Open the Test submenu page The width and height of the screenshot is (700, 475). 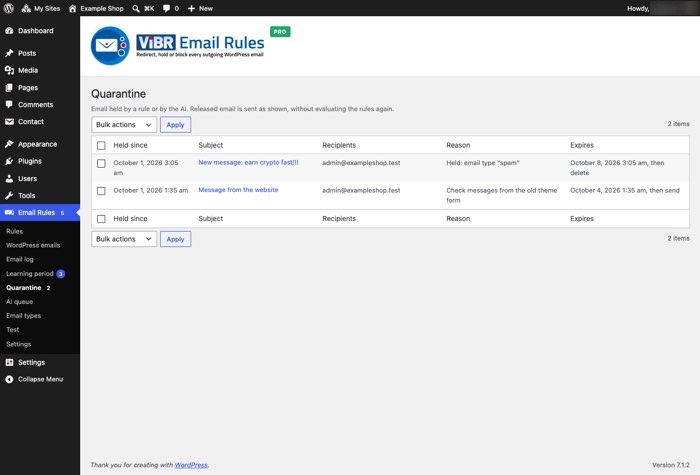12,329
